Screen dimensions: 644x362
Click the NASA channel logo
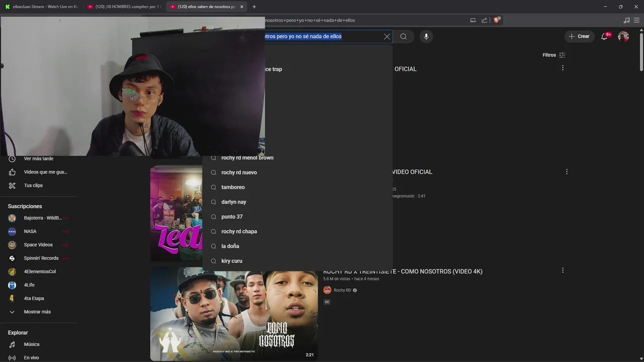(12, 231)
